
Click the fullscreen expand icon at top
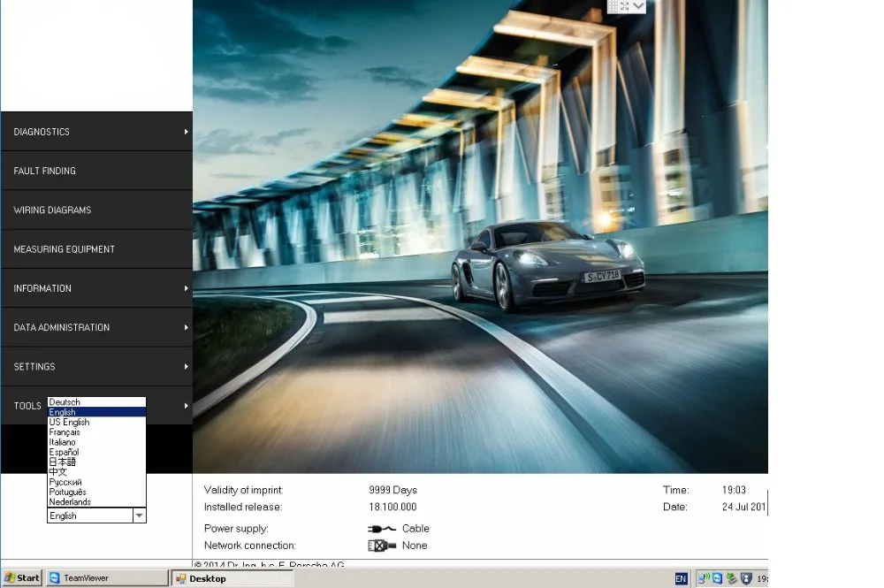[624, 6]
